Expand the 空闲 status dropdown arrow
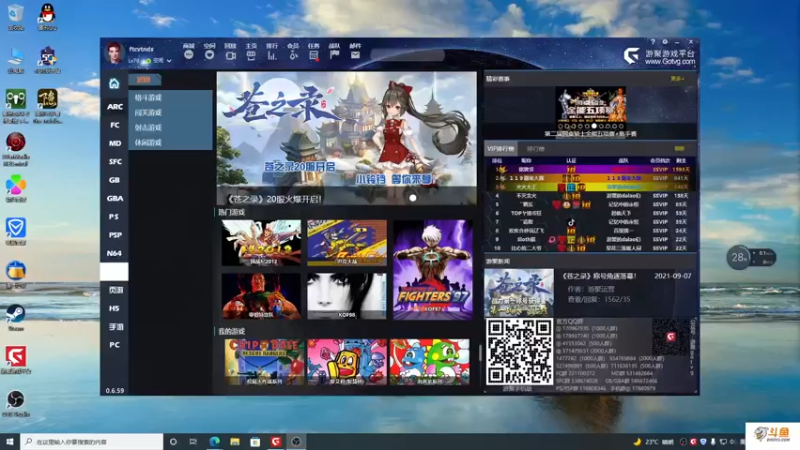Image resolution: width=800 pixels, height=450 pixels. point(169,61)
